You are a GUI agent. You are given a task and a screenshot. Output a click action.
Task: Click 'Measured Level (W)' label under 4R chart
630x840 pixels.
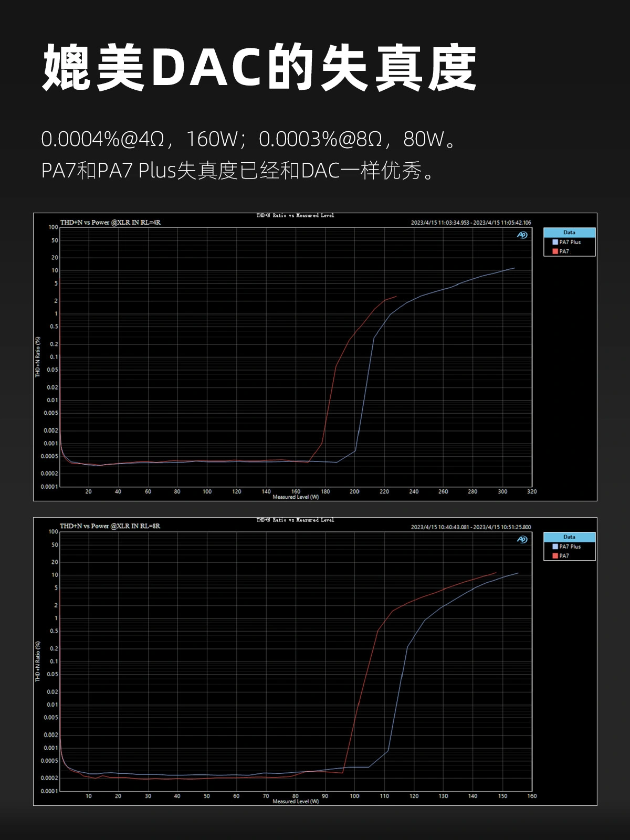(296, 497)
